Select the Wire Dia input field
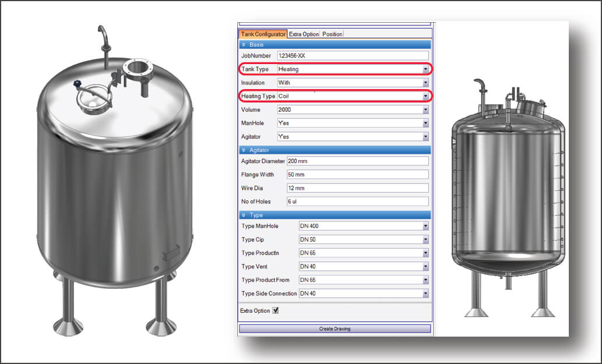Viewport: 602px width, 364px height. point(357,188)
